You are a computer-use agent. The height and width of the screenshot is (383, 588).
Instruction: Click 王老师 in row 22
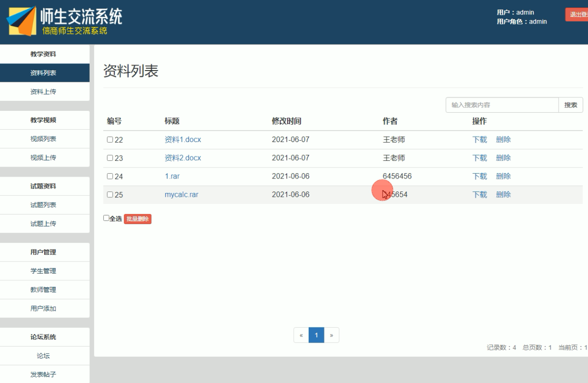click(394, 140)
